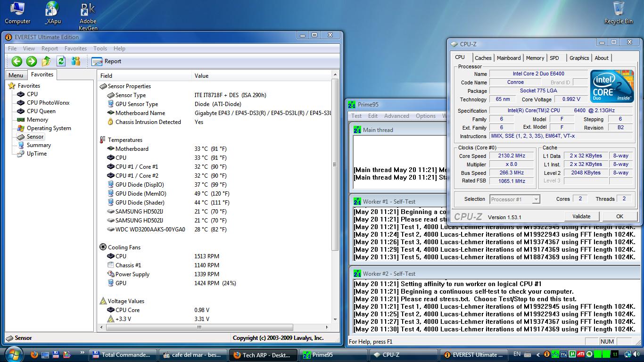Switch to the Graphics tab in CPU-Z
The width and height of the screenshot is (644, 362).
(x=579, y=58)
